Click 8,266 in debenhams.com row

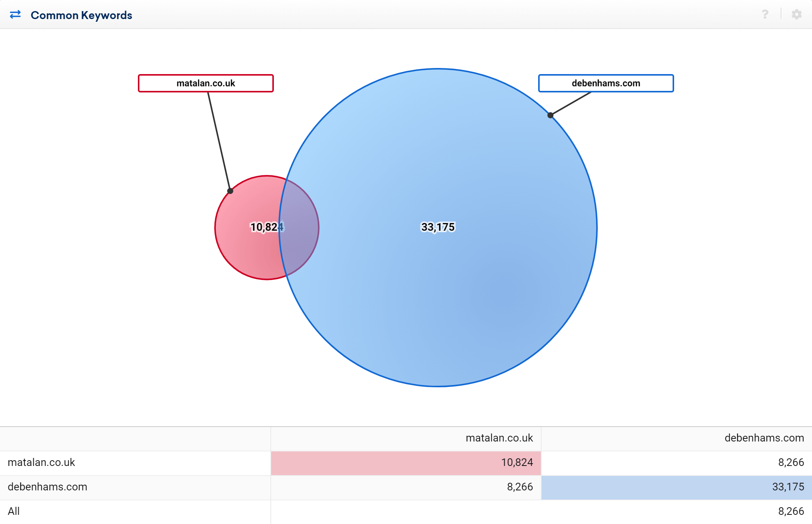[520, 487]
